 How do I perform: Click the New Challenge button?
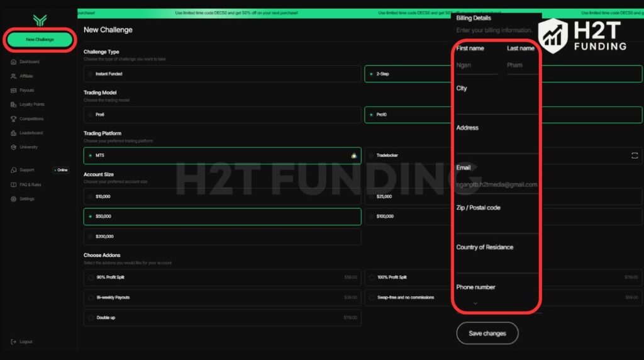coord(40,40)
